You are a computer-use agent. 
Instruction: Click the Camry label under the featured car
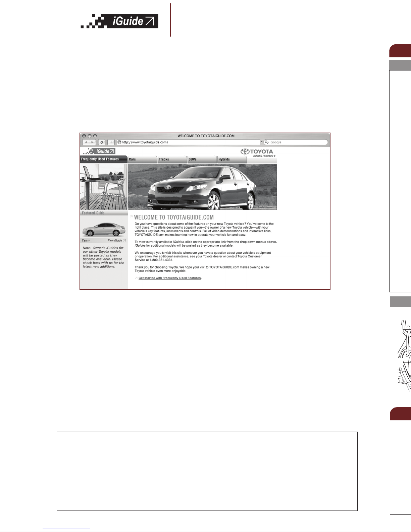(x=86, y=240)
